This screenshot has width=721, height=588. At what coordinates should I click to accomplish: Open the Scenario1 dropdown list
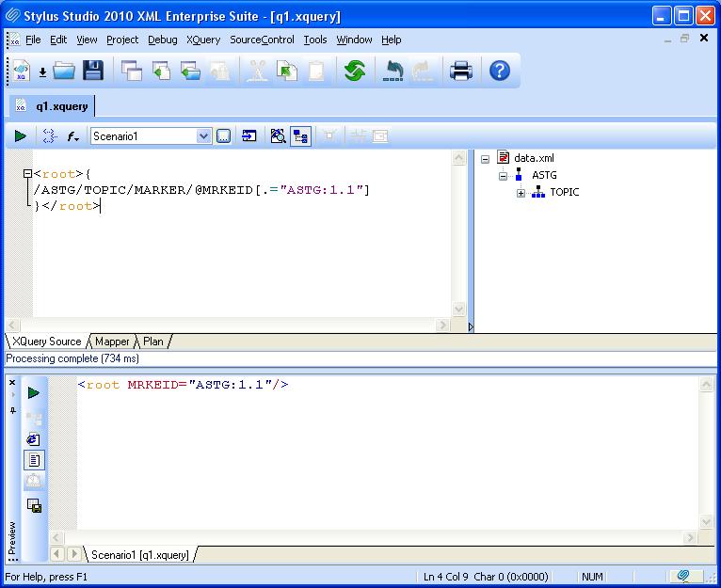[203, 136]
